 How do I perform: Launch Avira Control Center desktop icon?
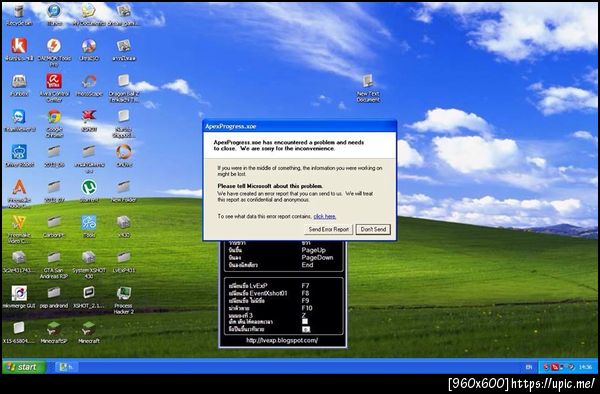coord(54,88)
